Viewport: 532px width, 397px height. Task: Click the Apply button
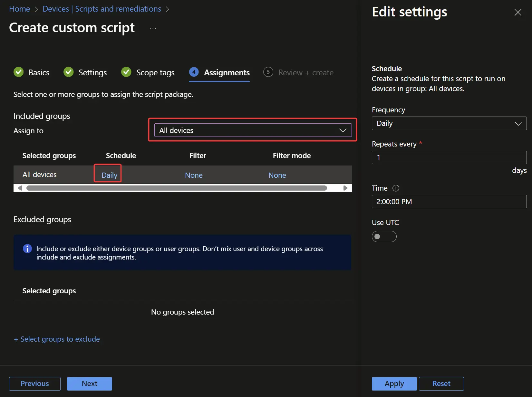pos(394,383)
